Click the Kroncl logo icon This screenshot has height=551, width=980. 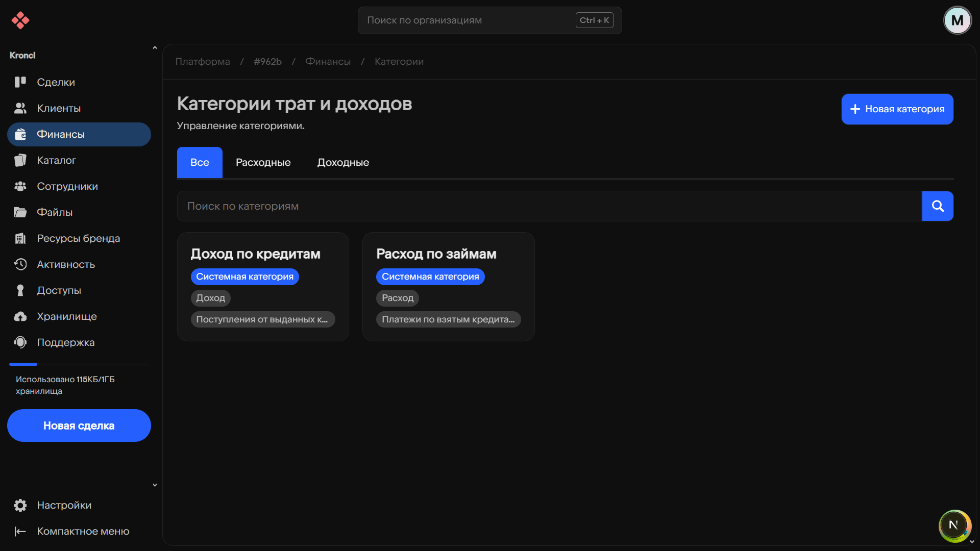(20, 20)
